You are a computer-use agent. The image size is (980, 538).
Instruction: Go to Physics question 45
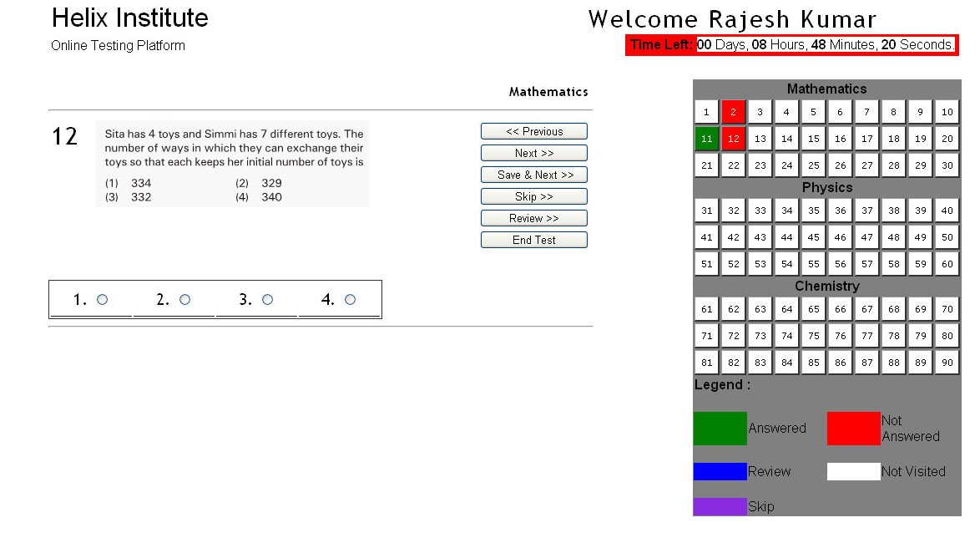click(813, 237)
